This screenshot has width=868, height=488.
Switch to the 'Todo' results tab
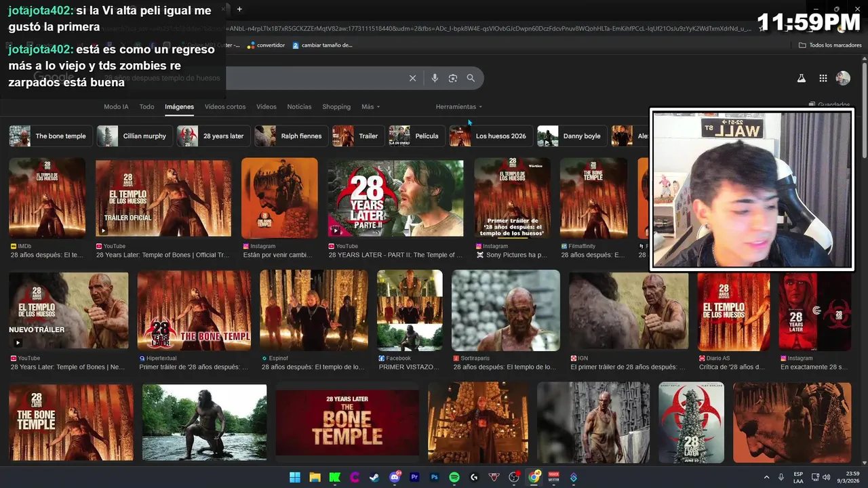click(146, 107)
